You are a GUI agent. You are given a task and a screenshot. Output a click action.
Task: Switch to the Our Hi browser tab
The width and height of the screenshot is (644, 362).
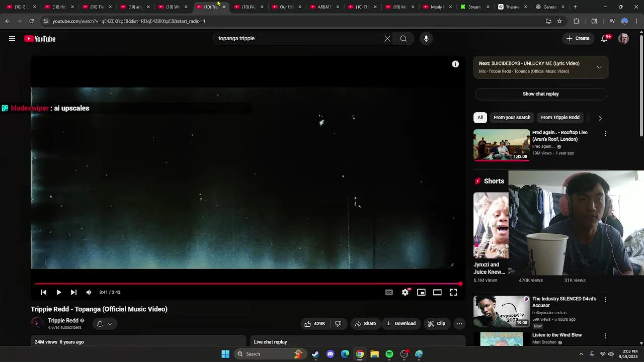click(286, 7)
